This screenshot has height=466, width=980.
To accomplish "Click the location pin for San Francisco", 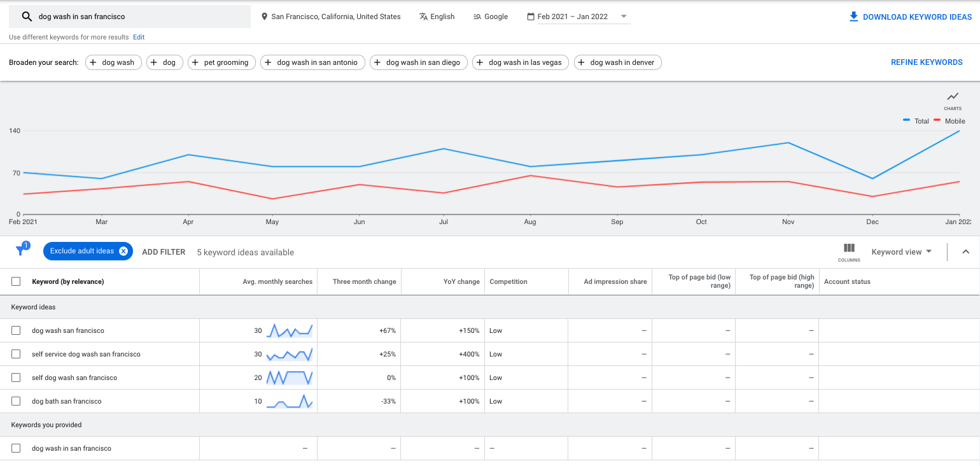I will [265, 17].
